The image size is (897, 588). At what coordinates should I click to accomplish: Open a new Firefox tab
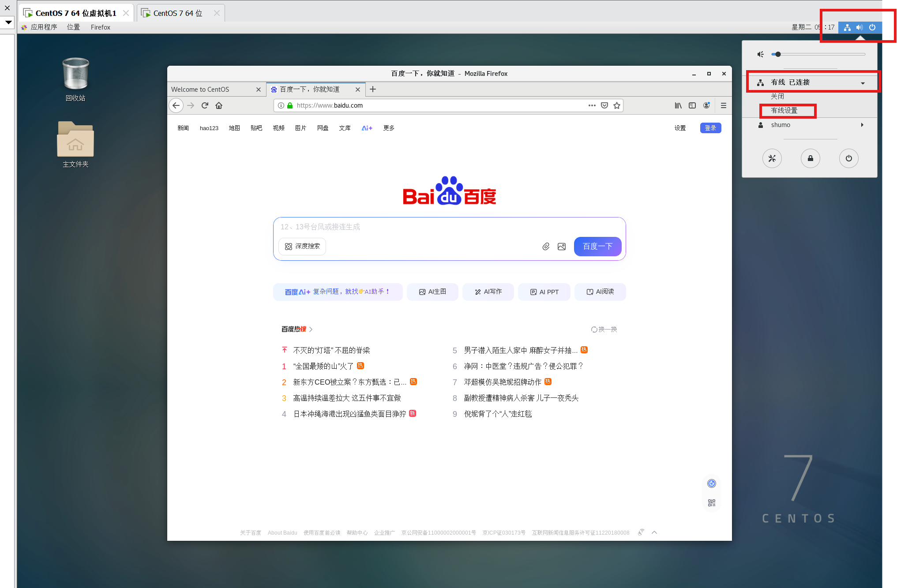point(373,89)
